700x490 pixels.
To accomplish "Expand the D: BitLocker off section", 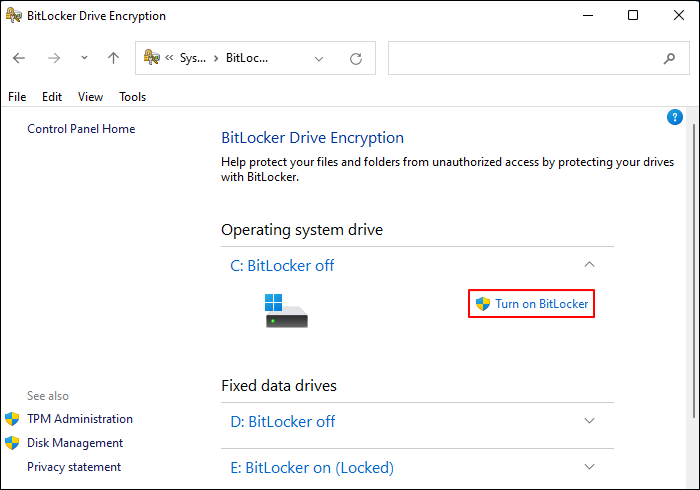I will click(x=589, y=421).
